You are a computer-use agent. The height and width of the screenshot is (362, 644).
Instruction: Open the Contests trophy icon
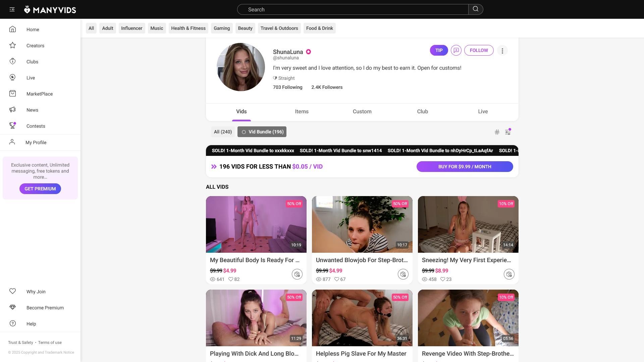click(13, 126)
